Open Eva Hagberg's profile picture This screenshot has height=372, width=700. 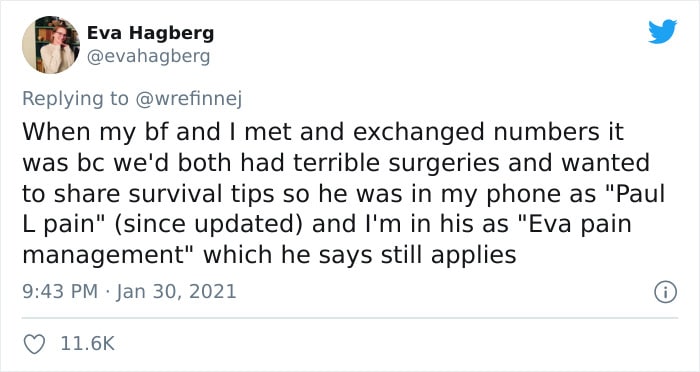(51, 45)
